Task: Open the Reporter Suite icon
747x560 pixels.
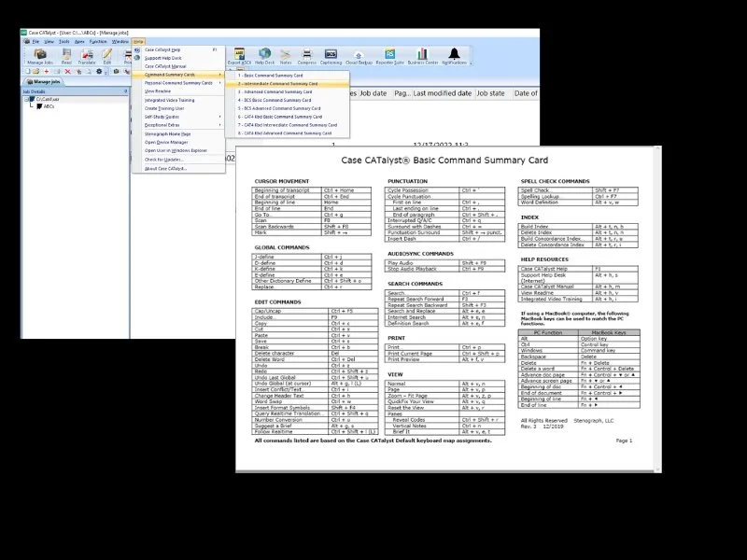Action: [389, 56]
